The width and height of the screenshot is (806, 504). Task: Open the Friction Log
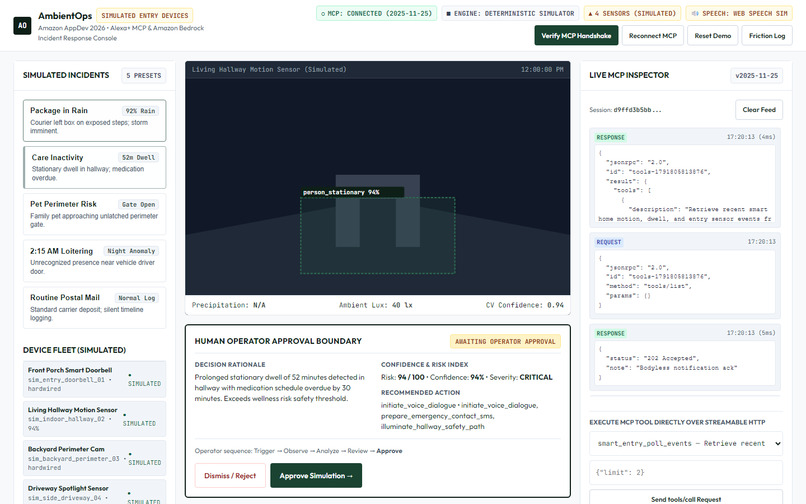[767, 35]
